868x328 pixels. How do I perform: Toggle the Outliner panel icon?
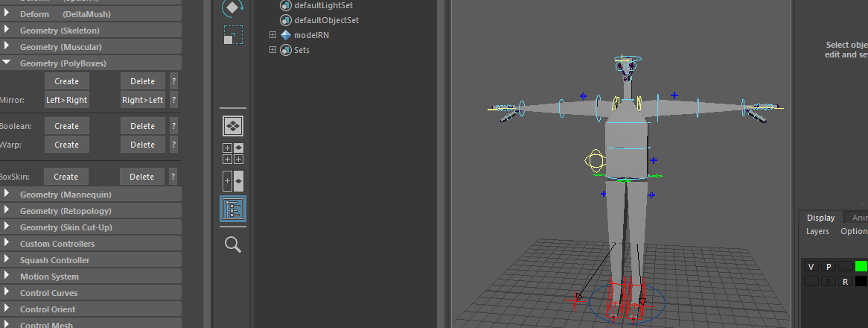tap(233, 209)
